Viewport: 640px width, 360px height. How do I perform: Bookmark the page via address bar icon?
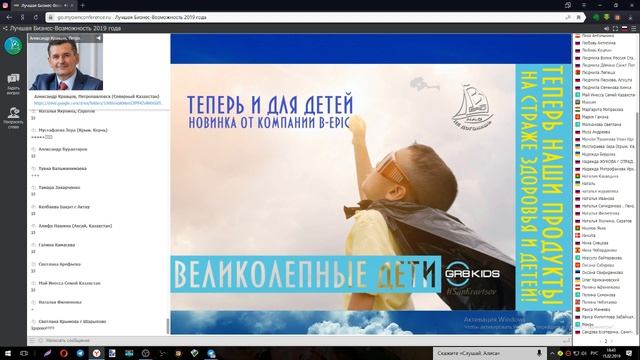click(x=578, y=18)
